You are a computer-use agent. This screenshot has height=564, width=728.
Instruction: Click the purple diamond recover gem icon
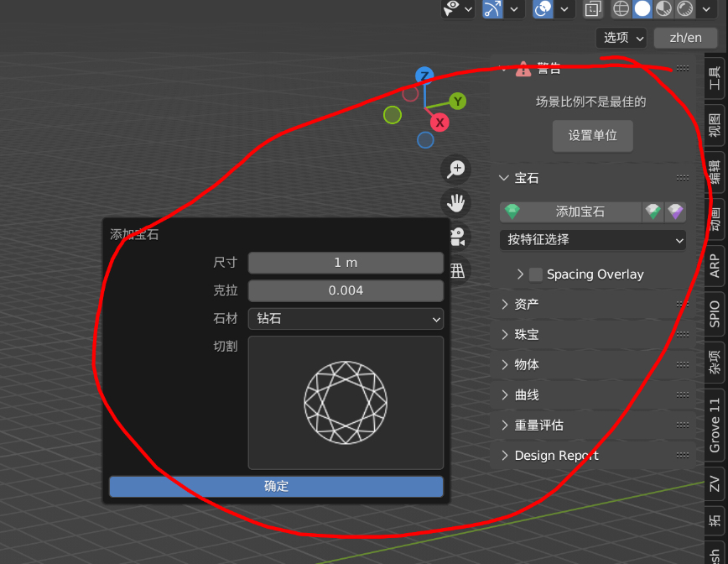(x=675, y=211)
